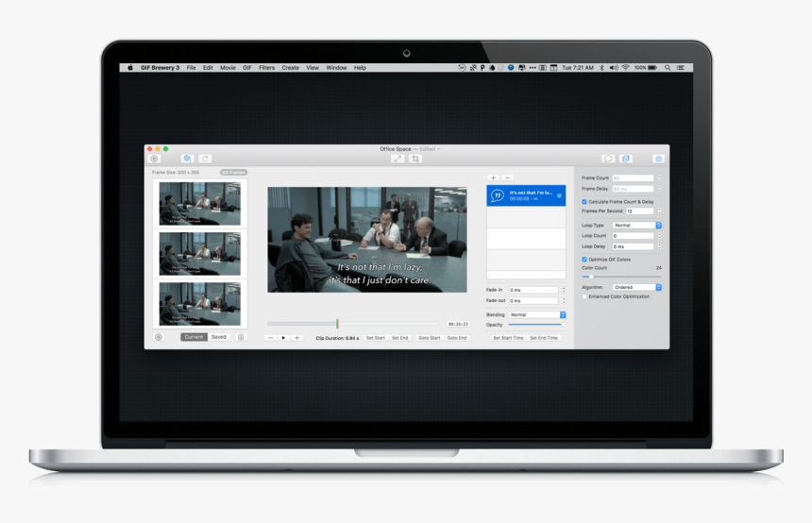Toggle Calculate Frame Count & Delay checkbox

[x=584, y=202]
